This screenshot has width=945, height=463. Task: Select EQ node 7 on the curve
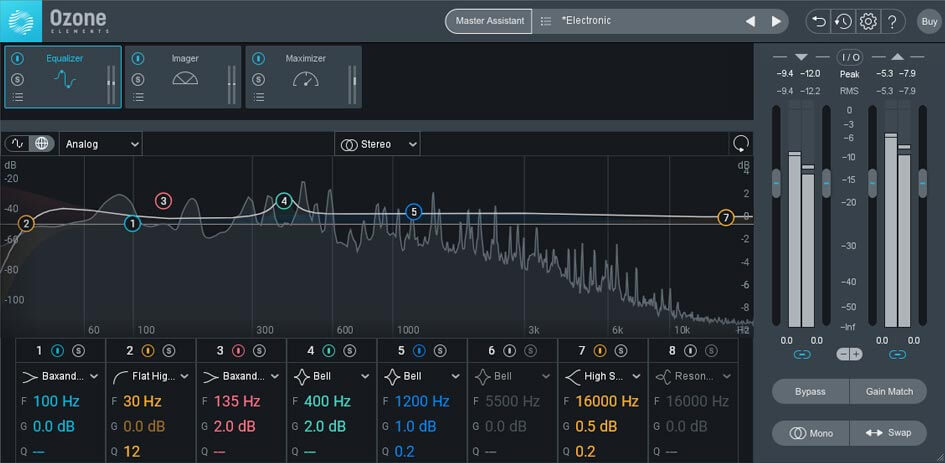coord(726,218)
